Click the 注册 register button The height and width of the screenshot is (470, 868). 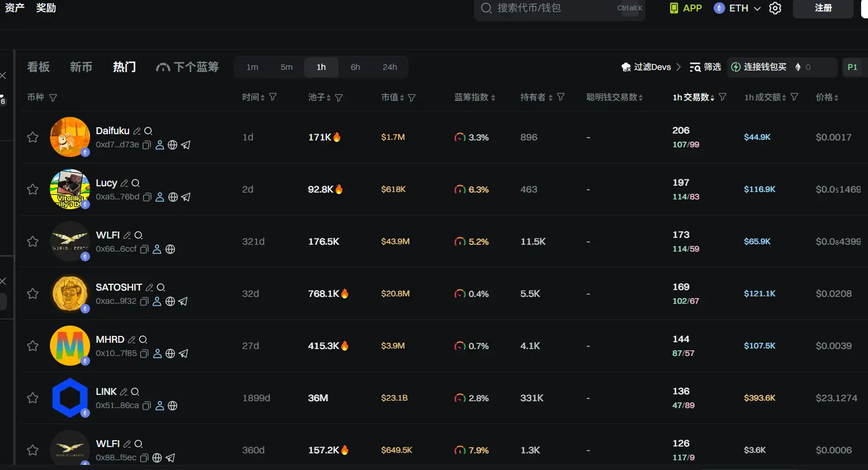pos(823,8)
